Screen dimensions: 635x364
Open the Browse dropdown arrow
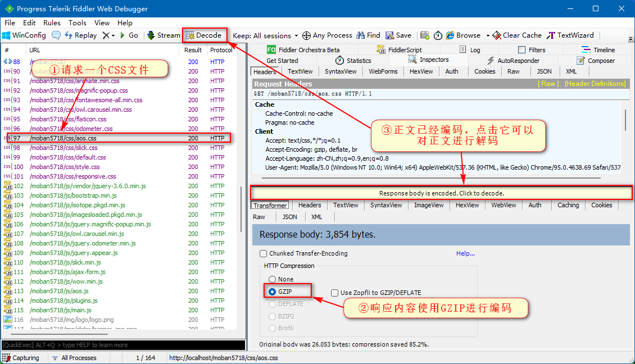pyautogui.click(x=488, y=35)
